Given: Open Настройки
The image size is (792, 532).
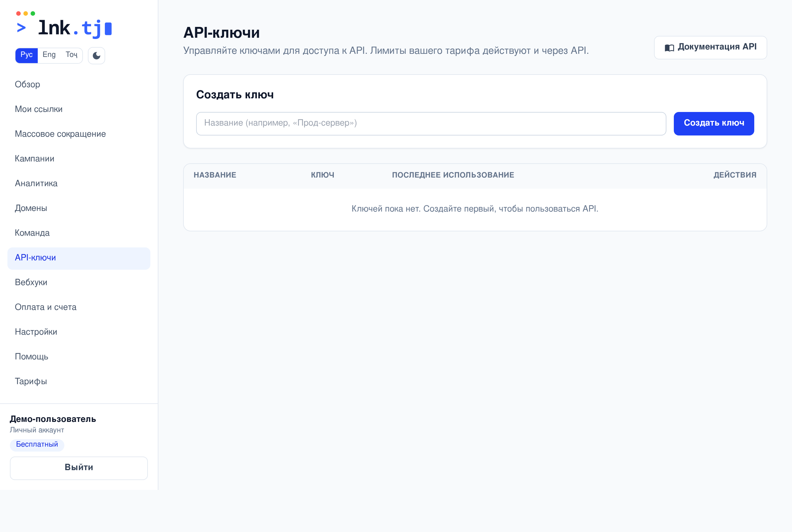Looking at the screenshot, I should 79,332.
